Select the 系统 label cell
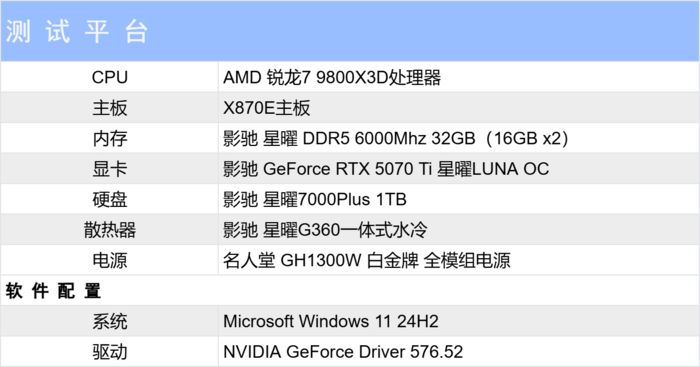 coord(109,321)
